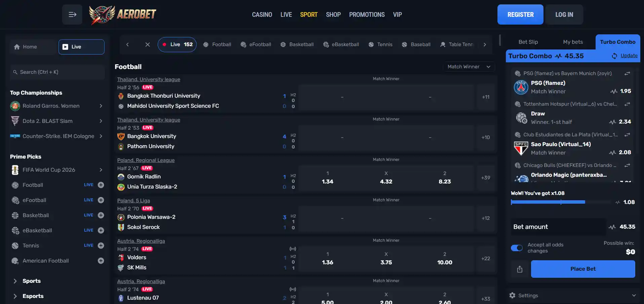Switch to the My bets tab
The width and height of the screenshot is (644, 304).
point(573,42)
